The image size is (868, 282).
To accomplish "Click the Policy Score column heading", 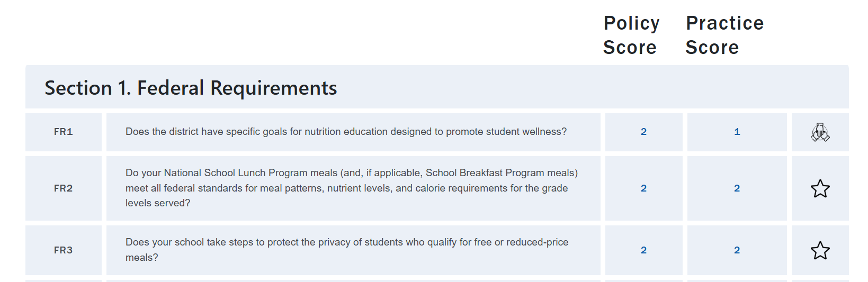I will coord(631,35).
